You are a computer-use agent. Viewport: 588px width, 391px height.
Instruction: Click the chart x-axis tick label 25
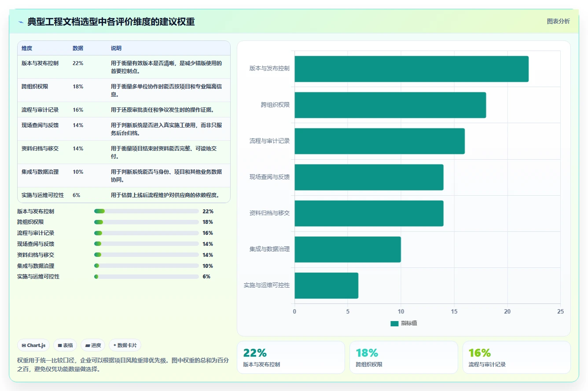[x=560, y=311]
